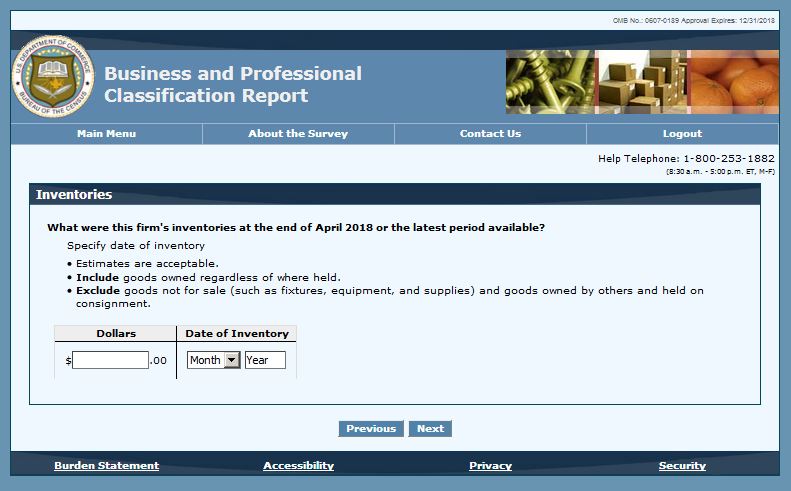This screenshot has height=491, width=791.
Task: Click the oranges banner image
Action: coord(732,82)
